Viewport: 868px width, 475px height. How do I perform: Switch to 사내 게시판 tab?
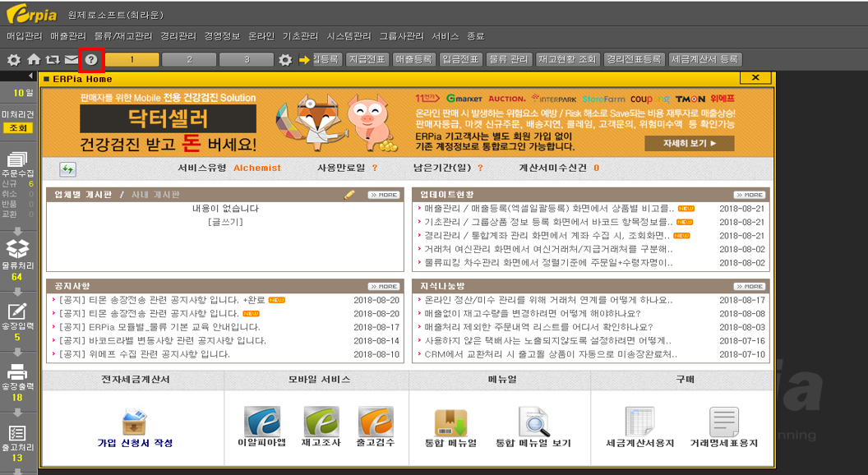pyautogui.click(x=155, y=195)
